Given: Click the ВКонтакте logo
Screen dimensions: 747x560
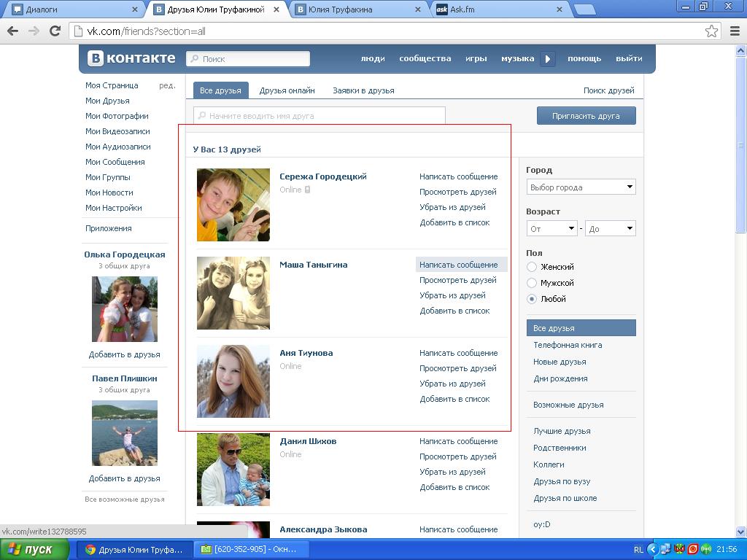Looking at the screenshot, I should 131,58.
